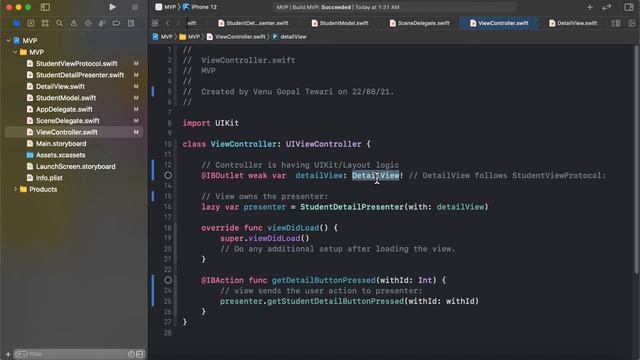
Task: Show only recent files filter
Action: coord(131,354)
